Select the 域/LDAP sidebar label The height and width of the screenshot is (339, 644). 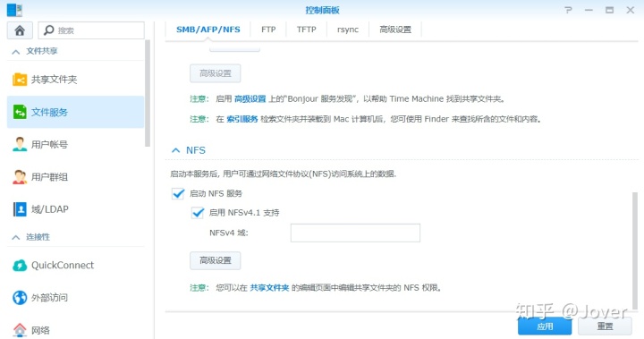[50, 209]
